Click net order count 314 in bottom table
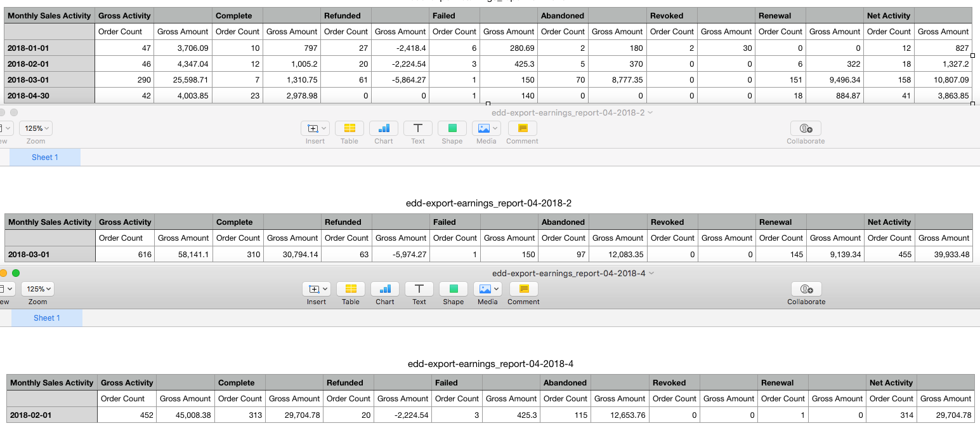 891,415
